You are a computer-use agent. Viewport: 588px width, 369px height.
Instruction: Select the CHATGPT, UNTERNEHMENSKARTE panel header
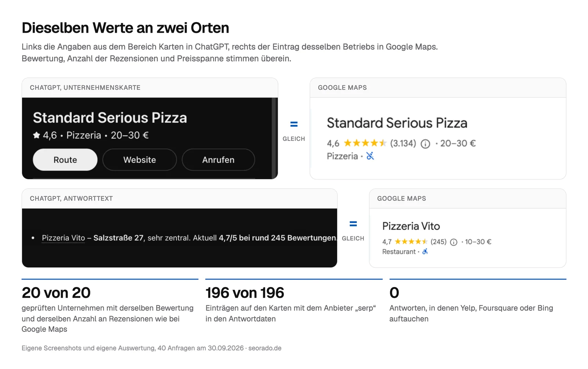pos(150,88)
